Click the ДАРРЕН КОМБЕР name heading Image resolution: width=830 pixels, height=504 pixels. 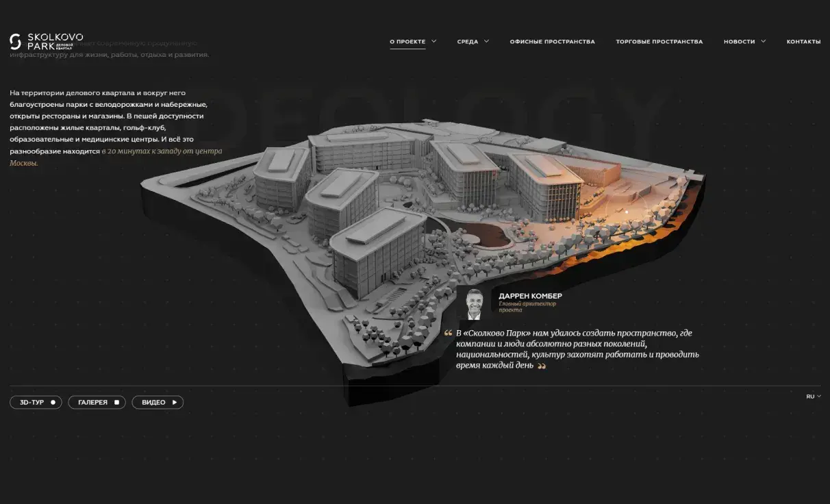[530, 296]
